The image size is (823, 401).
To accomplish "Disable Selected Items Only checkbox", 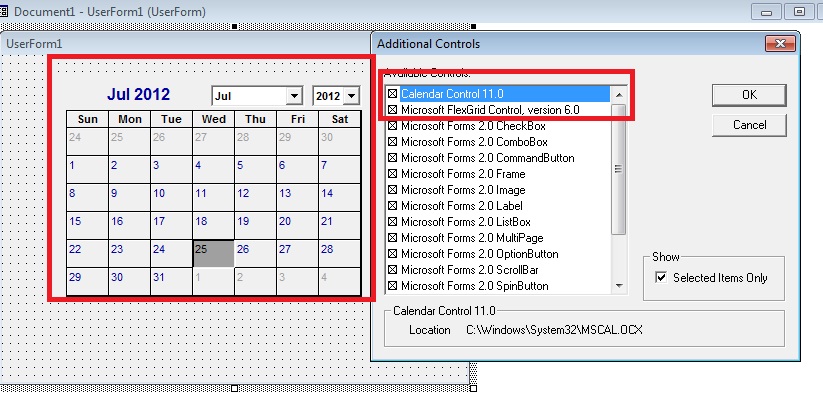I will tap(661, 277).
